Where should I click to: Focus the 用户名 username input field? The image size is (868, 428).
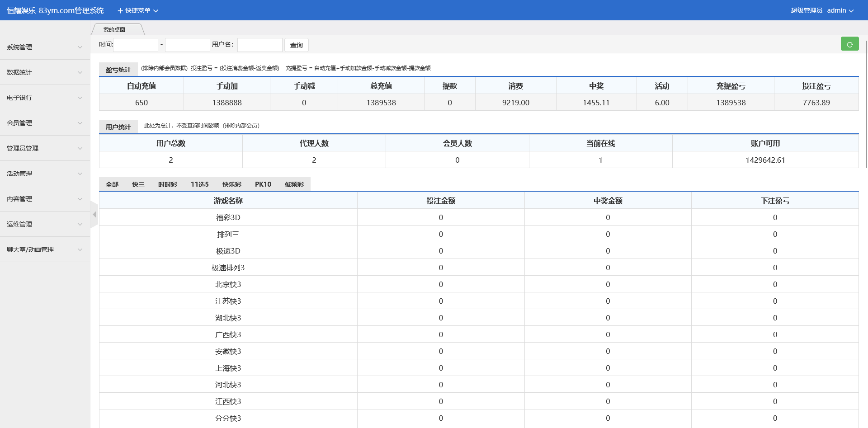259,45
